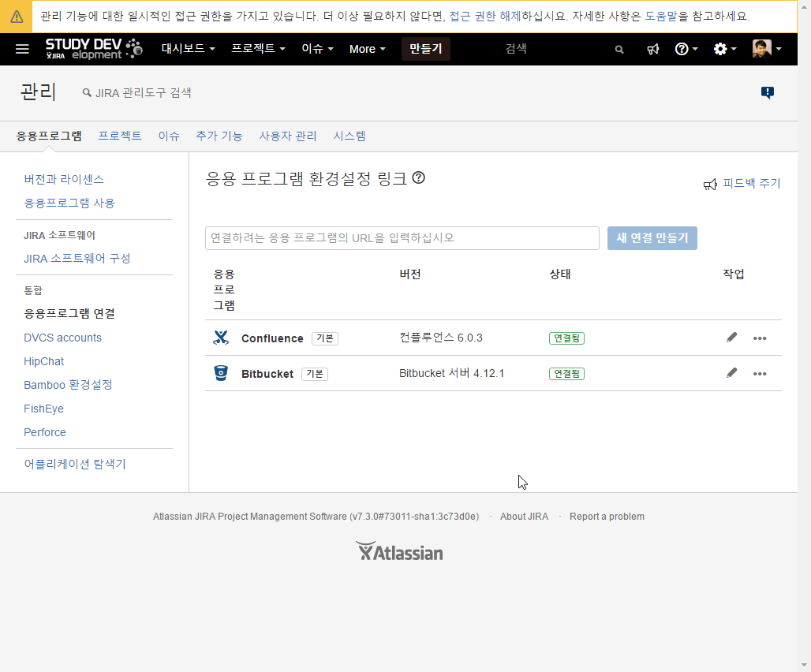
Task: Click the 피드백 주기 link
Action: pos(750,184)
